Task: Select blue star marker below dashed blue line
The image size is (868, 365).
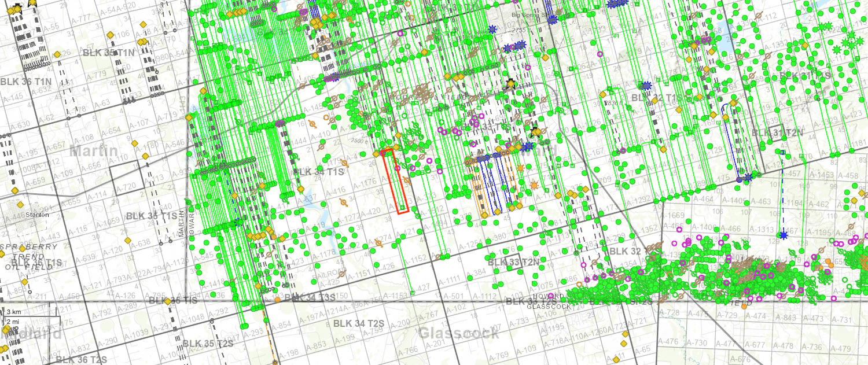Action: click(783, 235)
